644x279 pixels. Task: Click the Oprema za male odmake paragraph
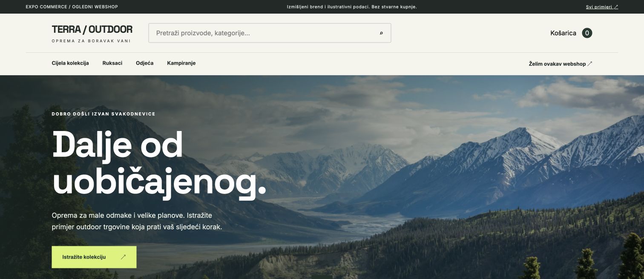[137, 221]
